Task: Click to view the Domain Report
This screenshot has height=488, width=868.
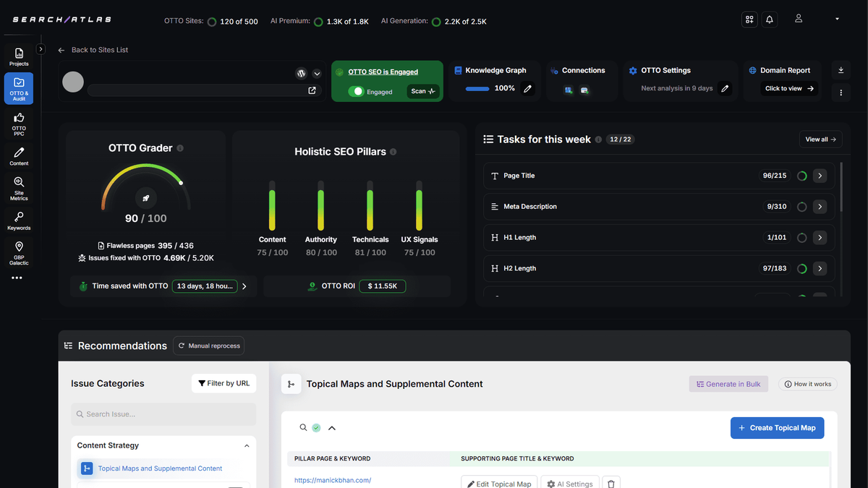Action: (x=789, y=89)
